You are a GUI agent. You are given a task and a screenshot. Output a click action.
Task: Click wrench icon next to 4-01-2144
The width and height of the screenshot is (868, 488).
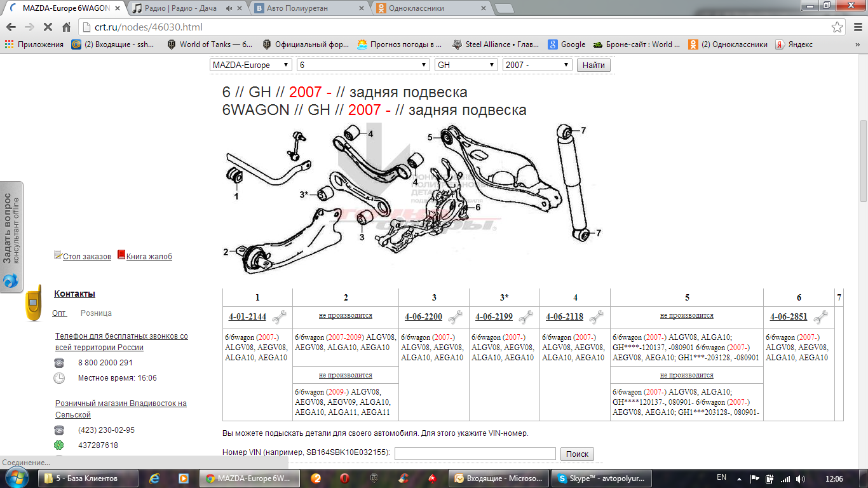279,316
